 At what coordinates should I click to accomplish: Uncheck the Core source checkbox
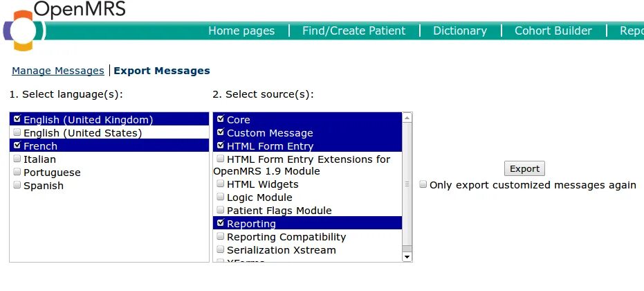point(221,119)
